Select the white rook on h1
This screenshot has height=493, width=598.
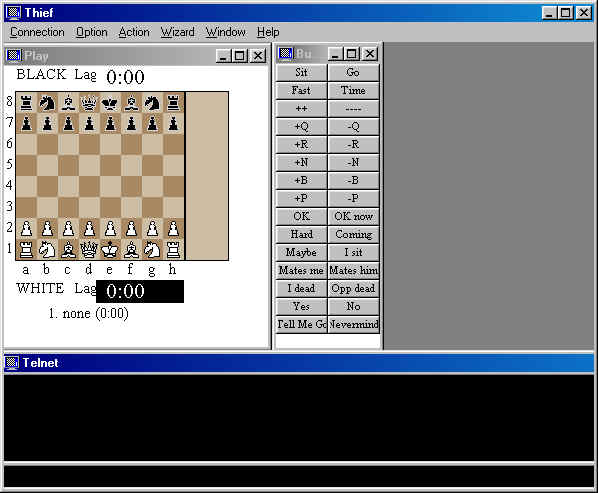point(174,250)
